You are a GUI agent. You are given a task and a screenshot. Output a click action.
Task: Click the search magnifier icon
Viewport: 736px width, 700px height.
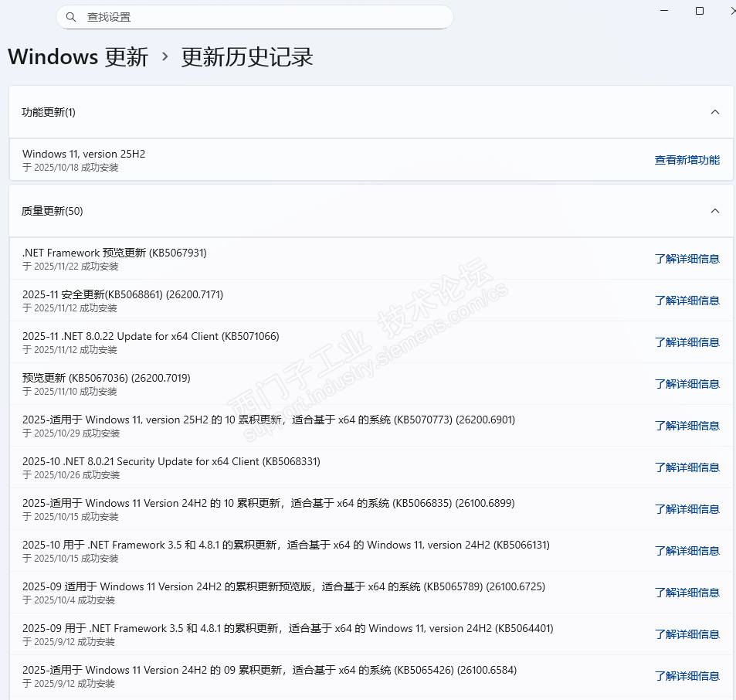[x=71, y=17]
